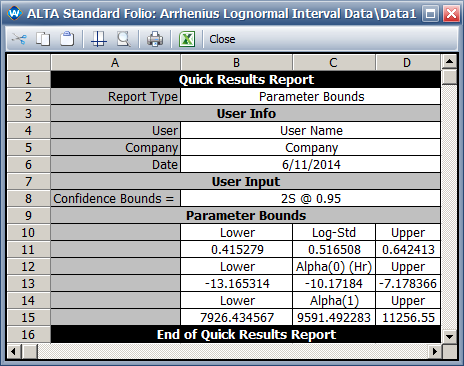Screen dimensions: 464x366
Task: Click the vertical scrollbar thumb
Action: 449,77
